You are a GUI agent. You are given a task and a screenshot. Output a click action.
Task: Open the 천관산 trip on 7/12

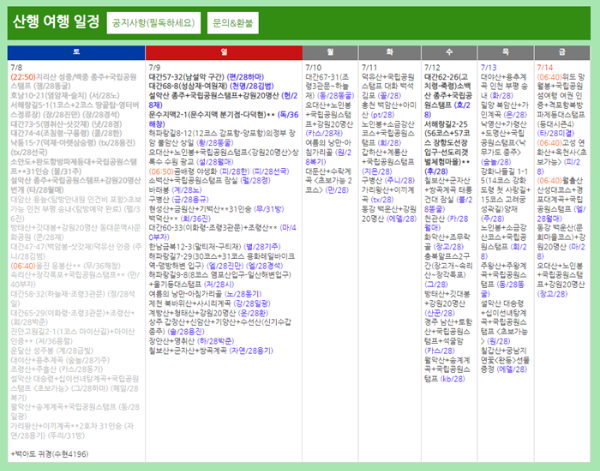[446, 223]
